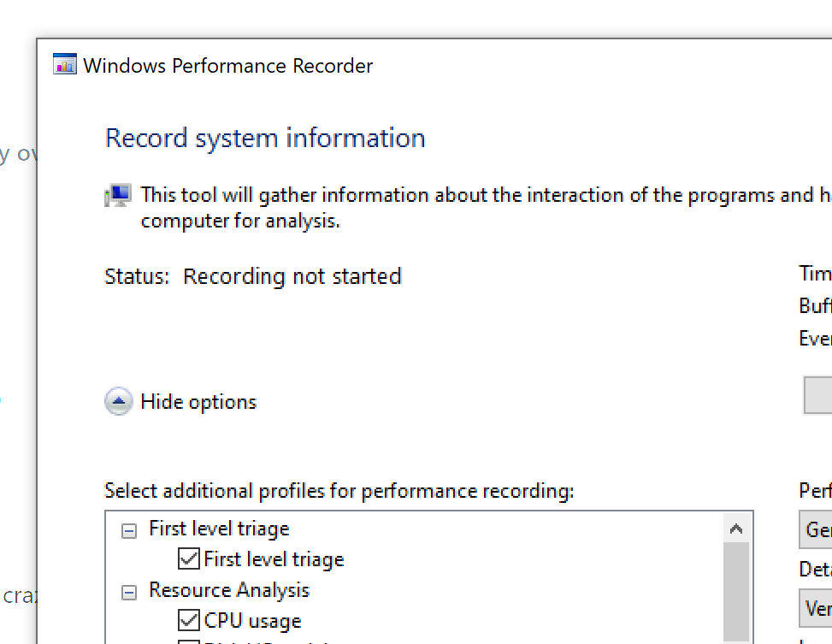Uncheck the CPU usage checkbox
Image resolution: width=832 pixels, height=644 pixels.
coord(188,620)
